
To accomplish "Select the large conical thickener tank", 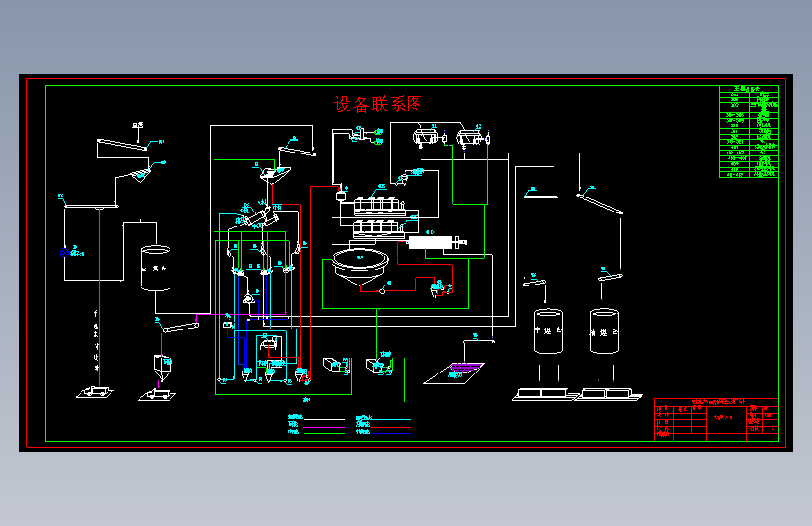I will [x=360, y=267].
